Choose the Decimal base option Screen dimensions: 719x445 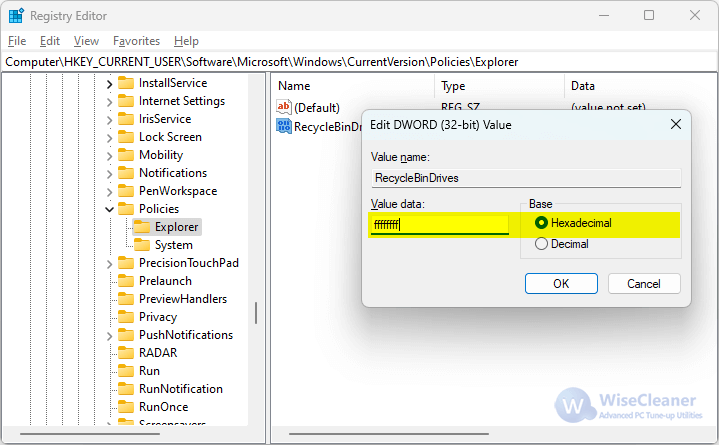pyautogui.click(x=562, y=244)
